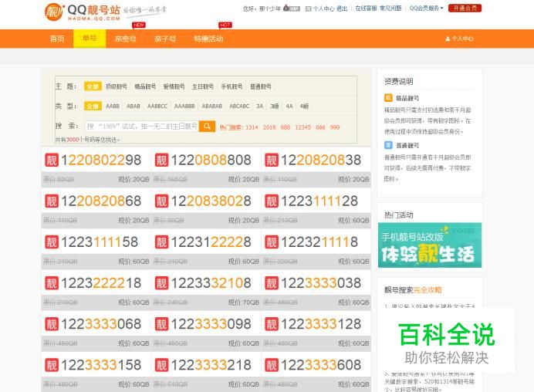This screenshot has width=534, height=392.
Task: Select the 单号 tab
Action: click(90, 39)
